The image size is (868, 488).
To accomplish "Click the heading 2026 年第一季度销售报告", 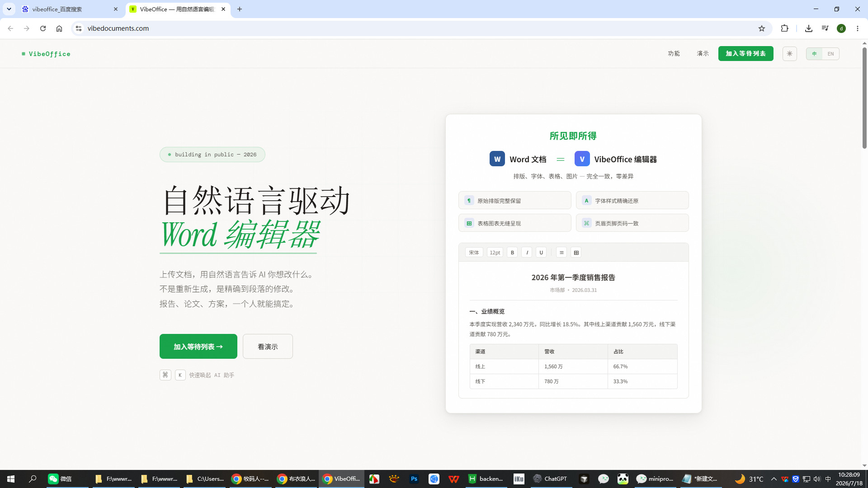I will (x=573, y=277).
